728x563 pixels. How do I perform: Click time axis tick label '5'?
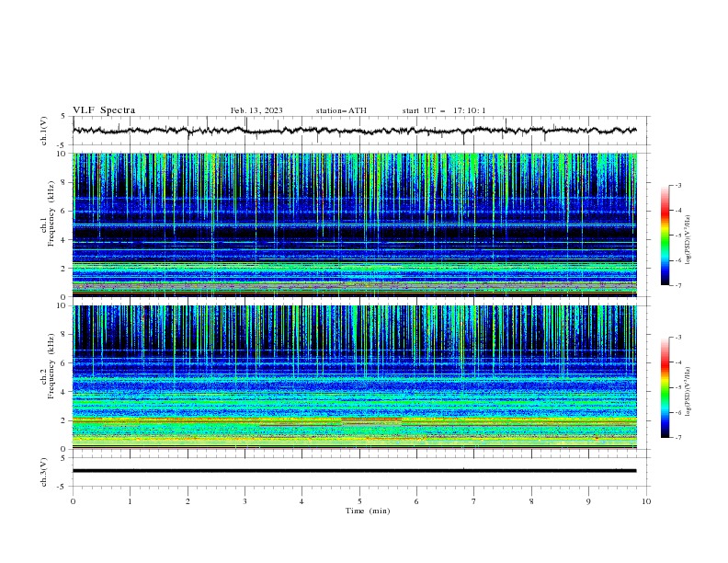(x=359, y=501)
